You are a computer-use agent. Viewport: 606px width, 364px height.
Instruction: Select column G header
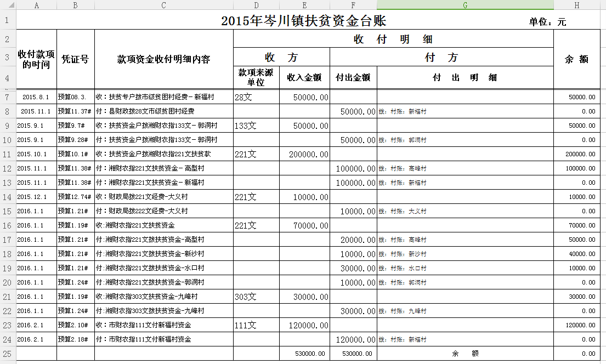465,5
